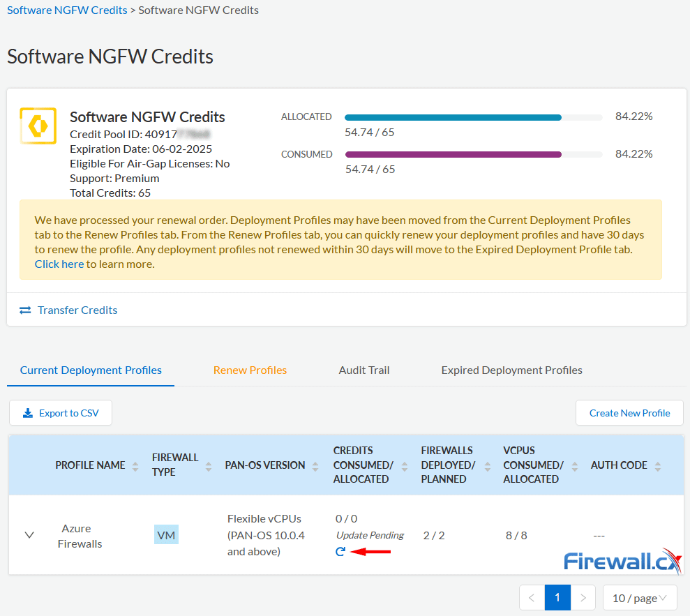Sort by PAN-OS Version column arrows

(x=315, y=467)
